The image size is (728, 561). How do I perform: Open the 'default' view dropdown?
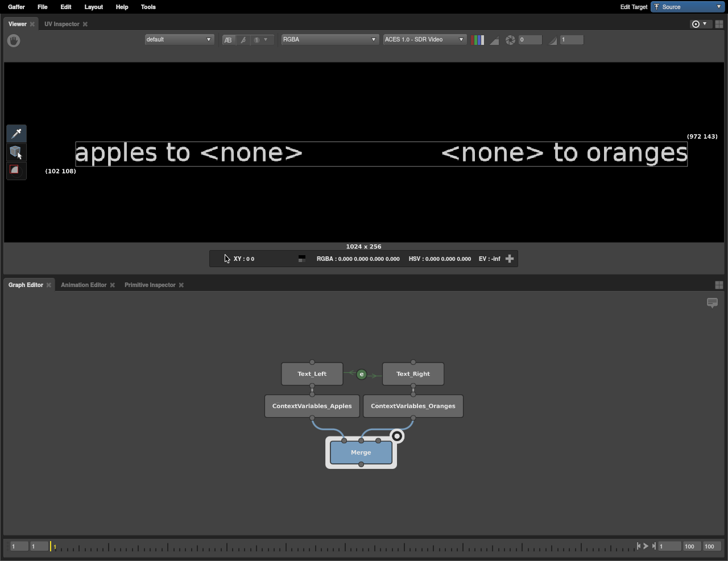179,40
